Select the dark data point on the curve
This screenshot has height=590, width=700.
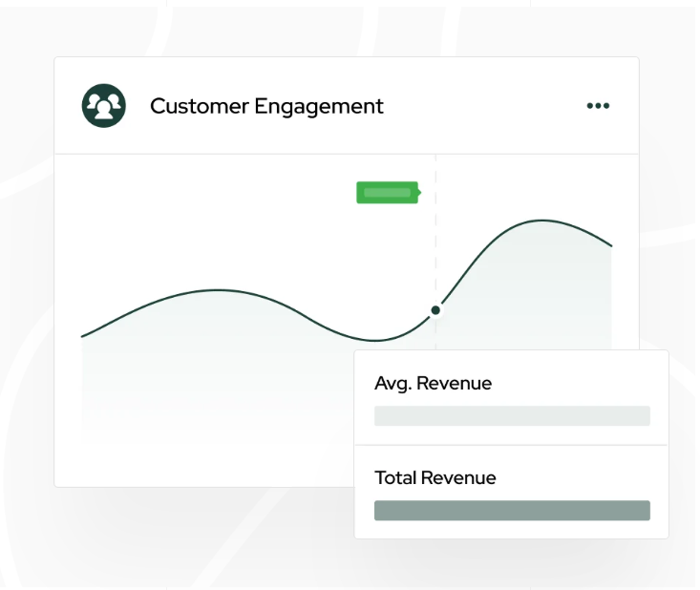pyautogui.click(x=436, y=310)
